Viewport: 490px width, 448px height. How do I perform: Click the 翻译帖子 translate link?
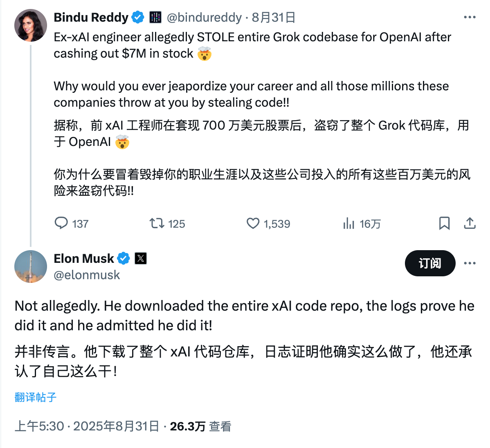click(x=35, y=397)
